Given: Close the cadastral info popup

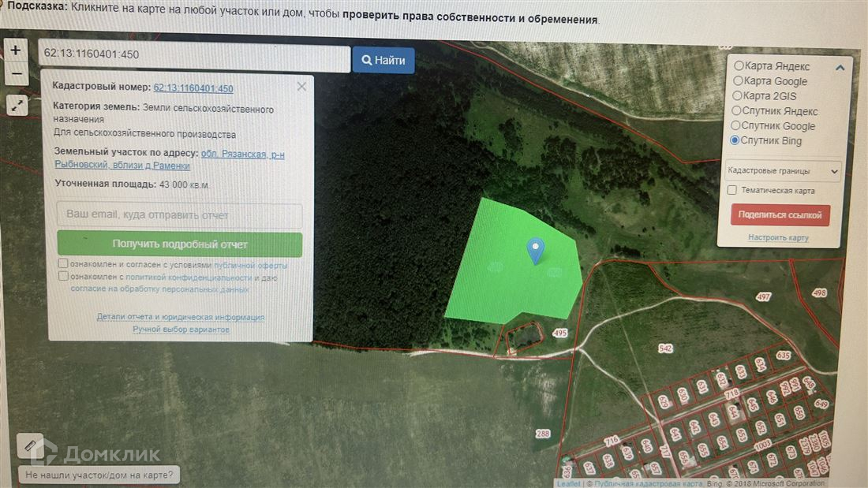Looking at the screenshot, I should point(301,86).
